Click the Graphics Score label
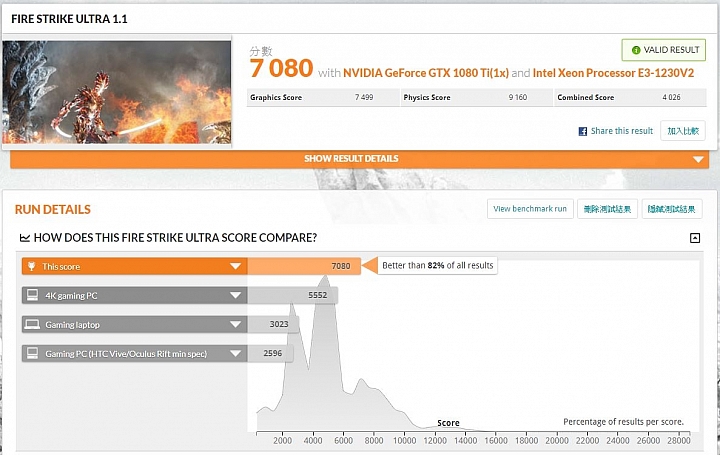The image size is (720, 455). point(276,97)
